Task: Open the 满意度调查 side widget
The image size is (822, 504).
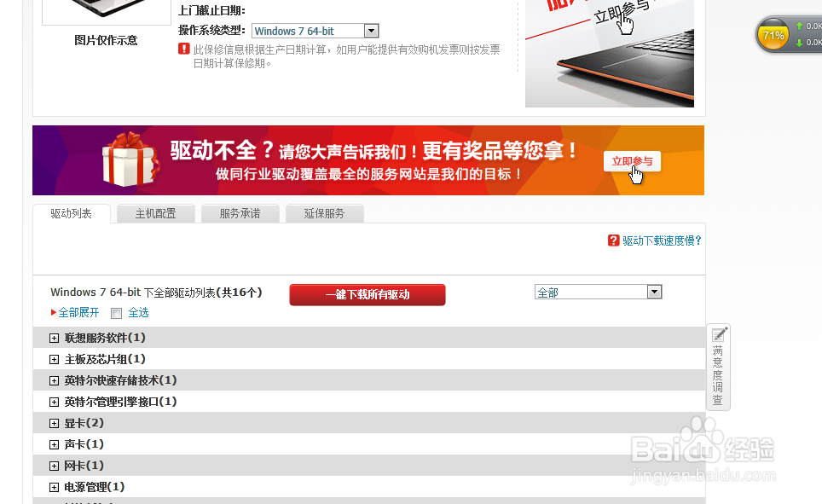Action: 718,367
